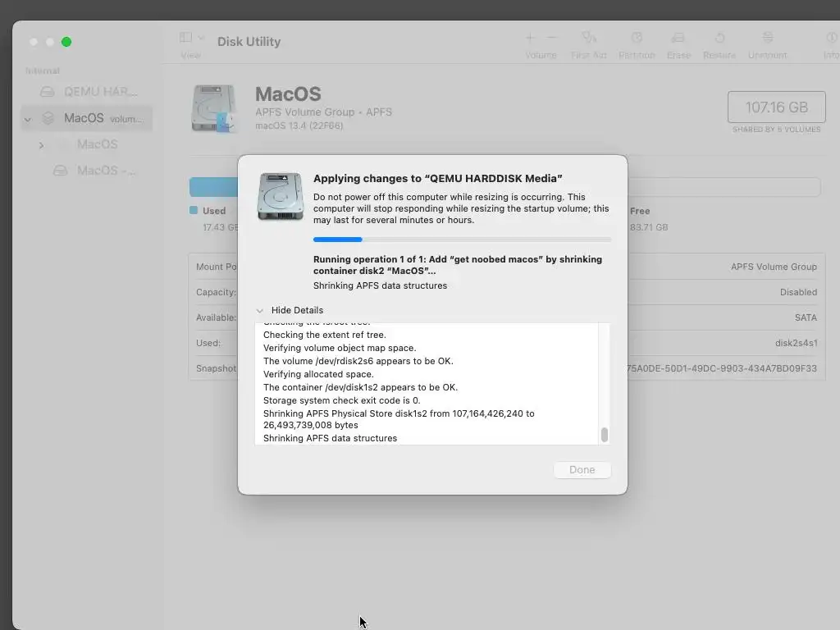Run First Aid from the toolbar
Viewport: 840px width, 630px height.
pyautogui.click(x=589, y=37)
